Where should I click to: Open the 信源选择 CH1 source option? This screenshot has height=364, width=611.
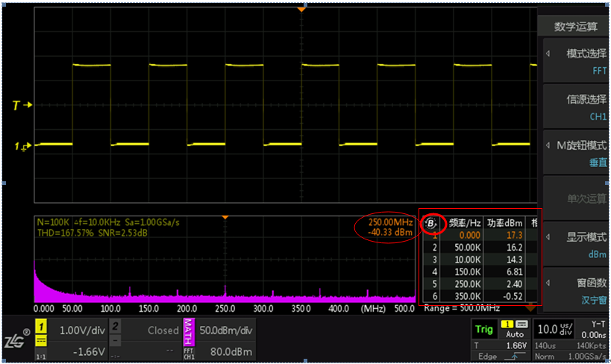click(574, 107)
